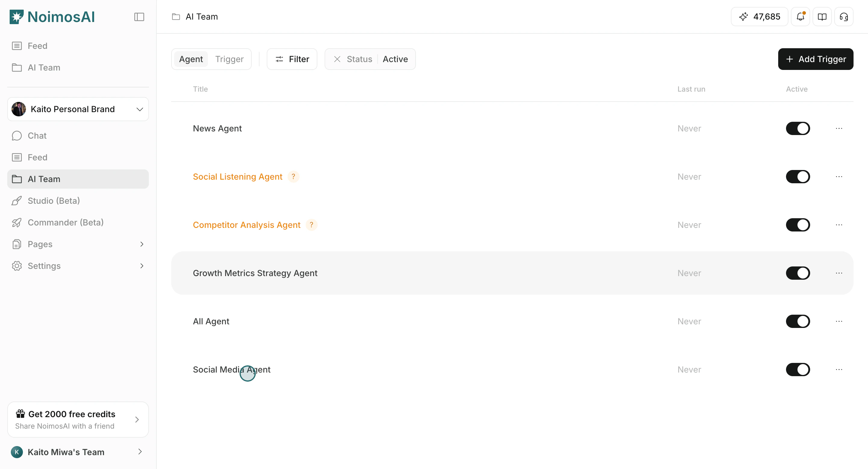Image resolution: width=868 pixels, height=469 pixels.
Task: Click the Add Trigger button
Action: [816, 59]
